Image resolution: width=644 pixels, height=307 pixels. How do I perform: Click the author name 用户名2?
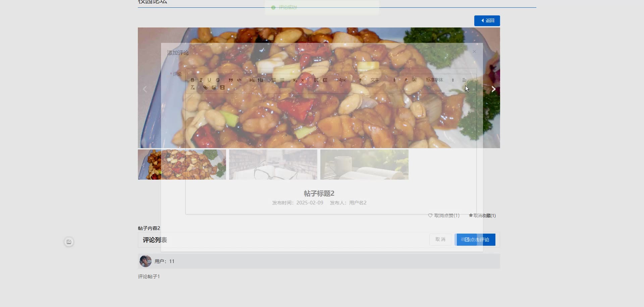tap(358, 203)
